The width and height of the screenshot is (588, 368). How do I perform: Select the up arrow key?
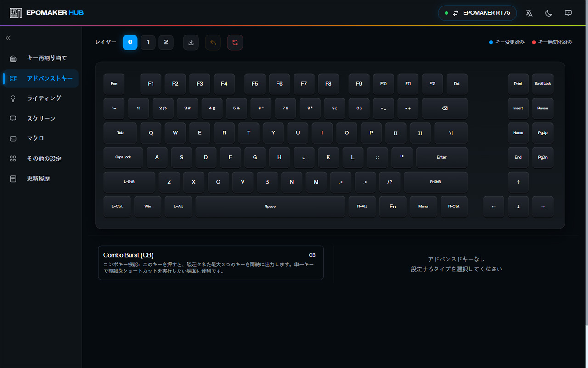coord(518,182)
